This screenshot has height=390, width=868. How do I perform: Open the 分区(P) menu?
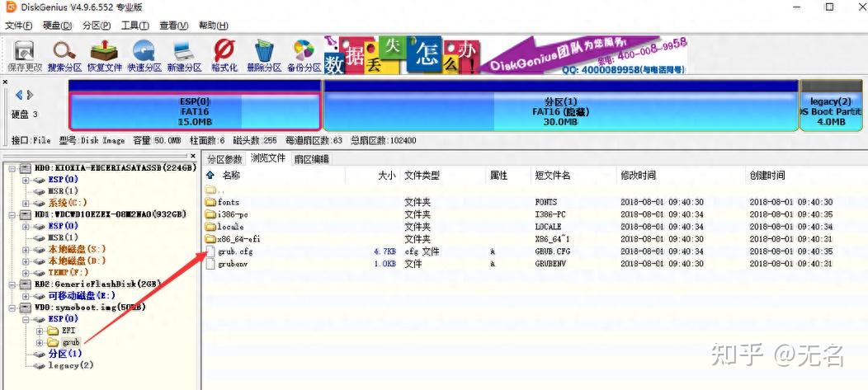97,26
